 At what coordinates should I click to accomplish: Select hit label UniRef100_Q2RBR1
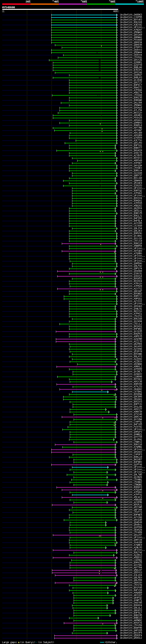pyautogui.click(x=131, y=63)
